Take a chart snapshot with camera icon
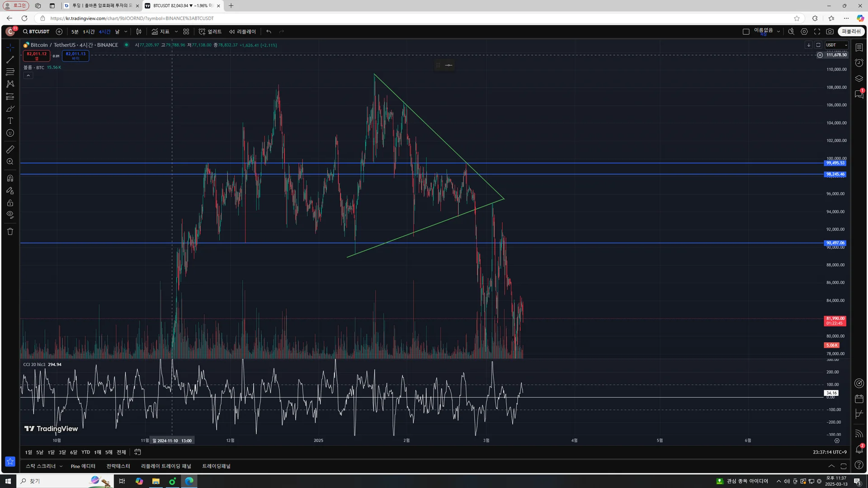The image size is (868, 488). [x=830, y=32]
